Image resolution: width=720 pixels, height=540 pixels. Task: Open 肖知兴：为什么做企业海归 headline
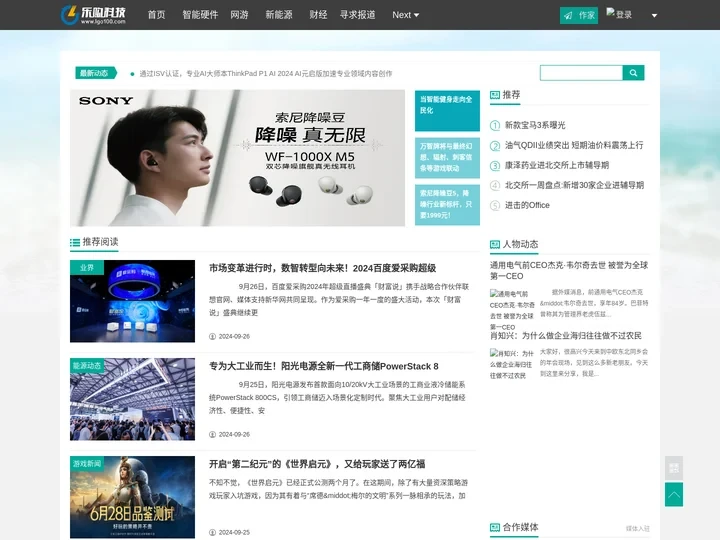coord(566,336)
